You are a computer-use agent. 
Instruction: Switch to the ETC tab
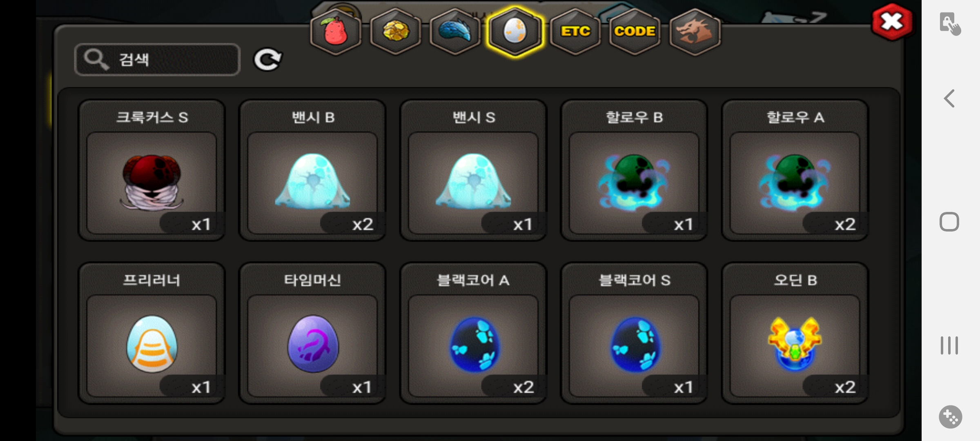tap(575, 31)
